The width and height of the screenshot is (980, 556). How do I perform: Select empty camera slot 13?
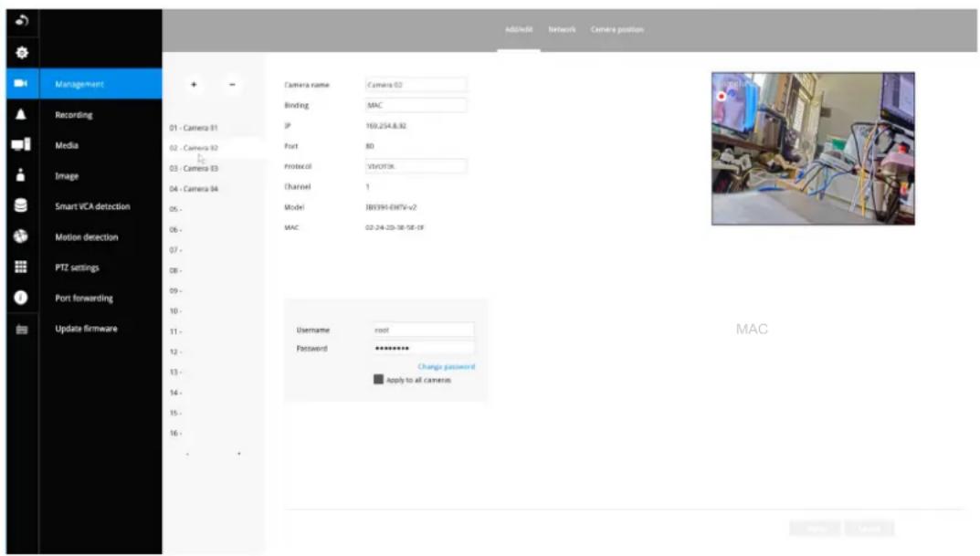175,372
